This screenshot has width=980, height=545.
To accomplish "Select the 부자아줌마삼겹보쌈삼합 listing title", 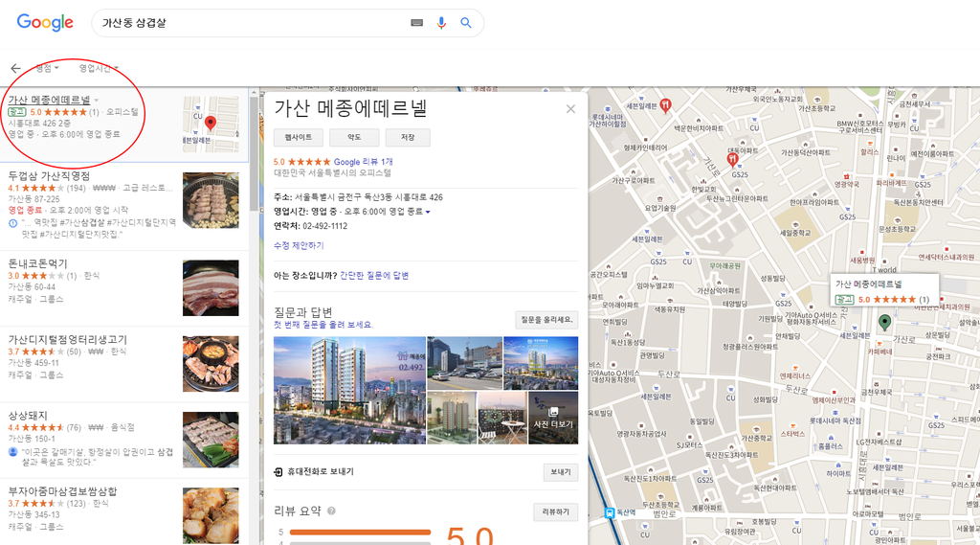I will point(62,491).
